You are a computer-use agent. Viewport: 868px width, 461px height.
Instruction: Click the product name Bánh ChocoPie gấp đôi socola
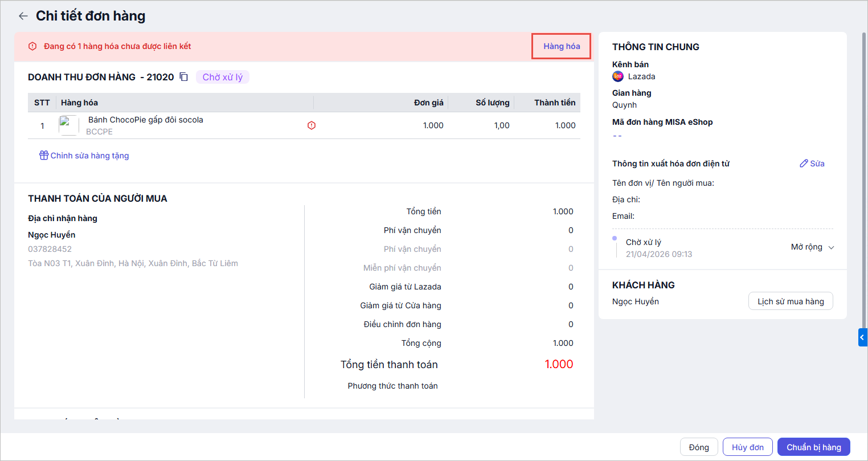(x=146, y=120)
